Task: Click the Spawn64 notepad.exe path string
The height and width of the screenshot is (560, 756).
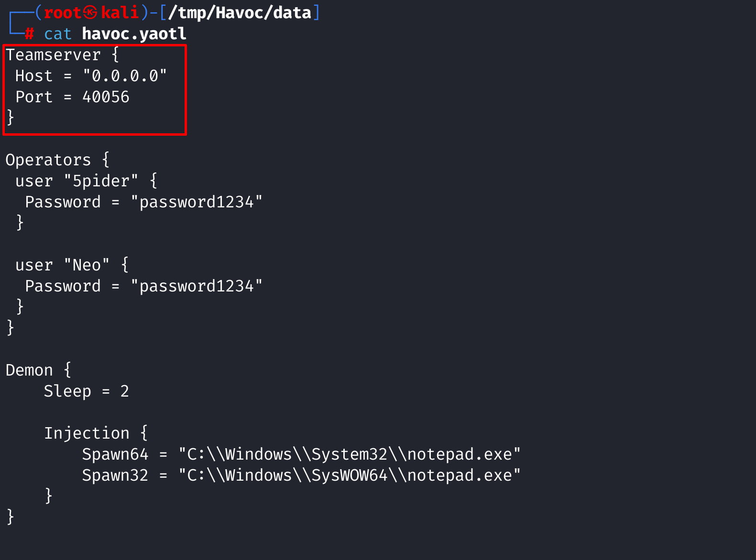Action: coord(349,454)
